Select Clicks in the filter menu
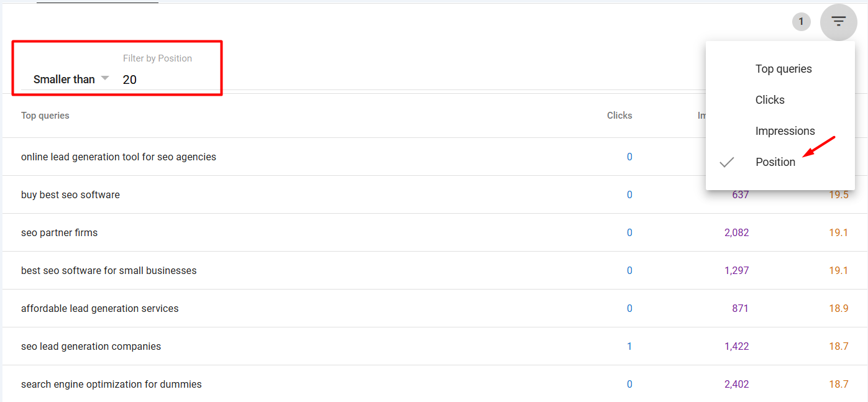 coord(770,99)
